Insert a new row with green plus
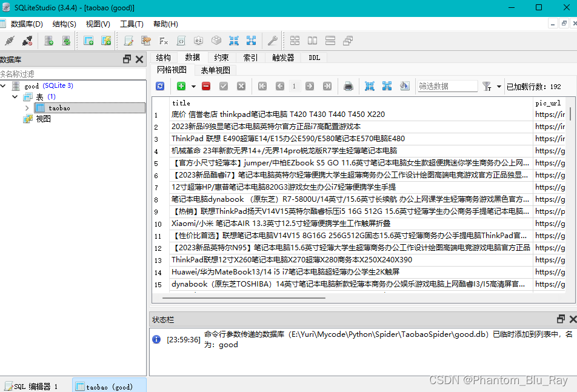Screen dimensions: 577x392 (181, 86)
